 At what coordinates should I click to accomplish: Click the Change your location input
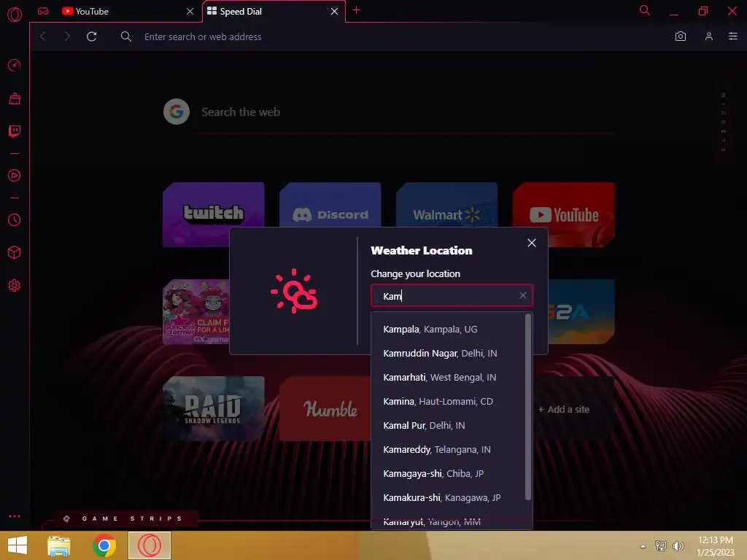click(452, 296)
